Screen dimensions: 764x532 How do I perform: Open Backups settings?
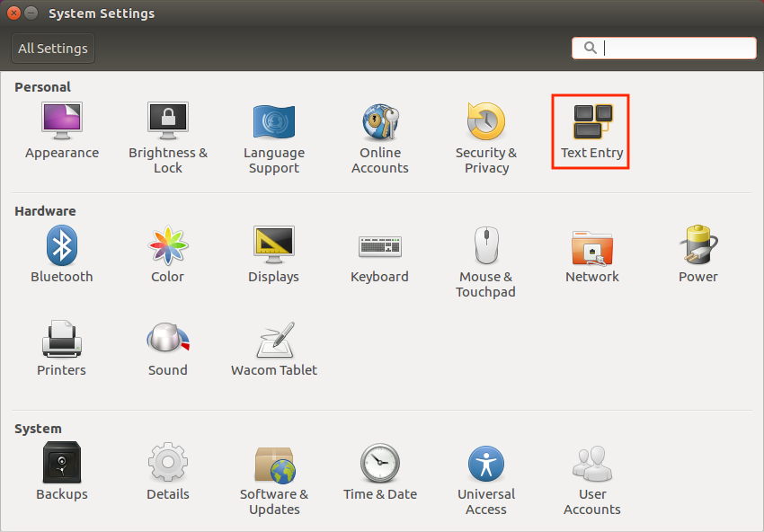62,471
